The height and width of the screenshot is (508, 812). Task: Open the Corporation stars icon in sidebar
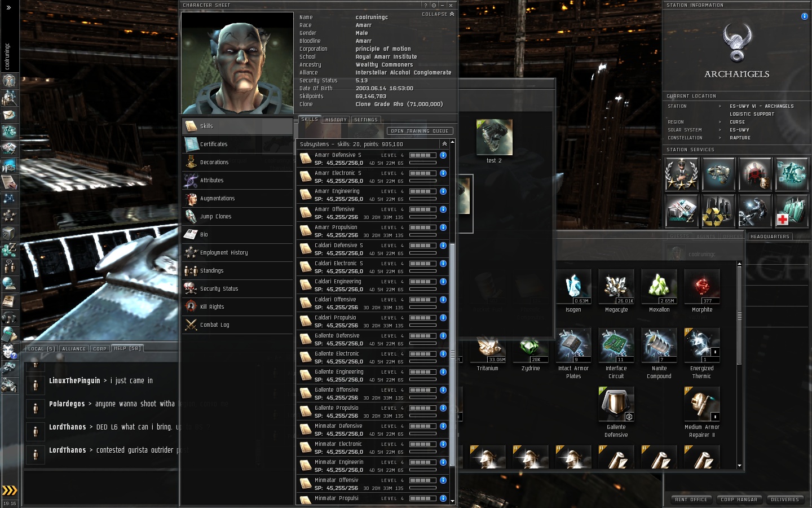point(9,216)
